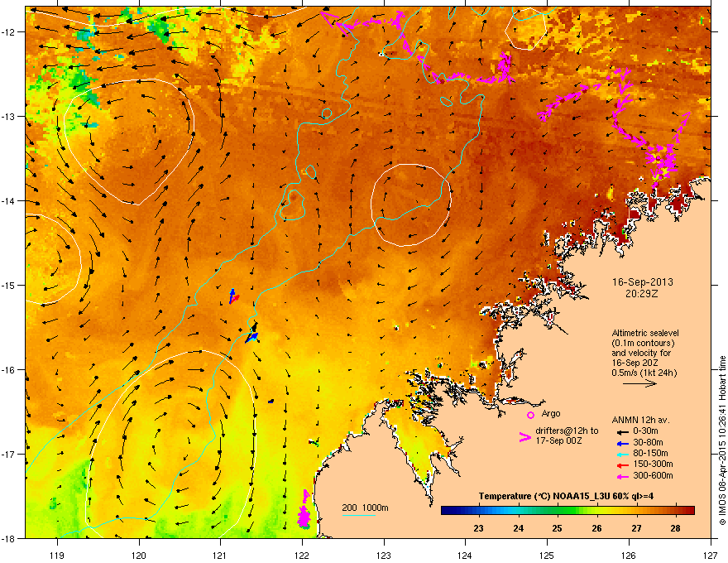Screen dimensions: 728x563
Task: Click latitude axis label -17
Action: click(9, 455)
